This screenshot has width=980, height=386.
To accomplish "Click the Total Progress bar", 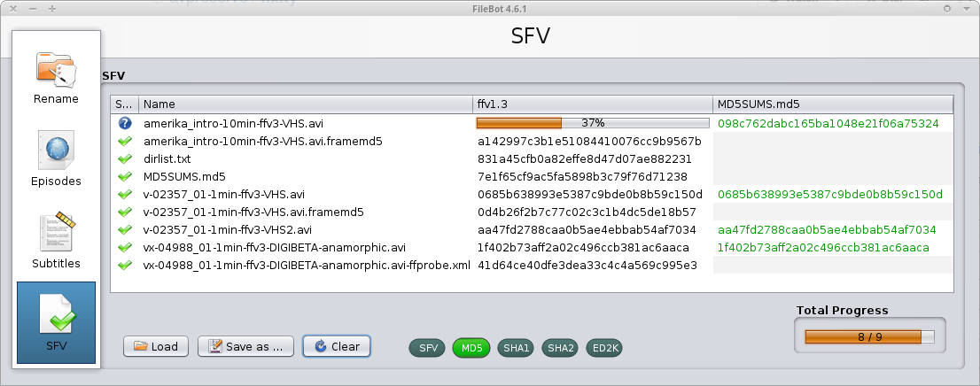I will 869,336.
